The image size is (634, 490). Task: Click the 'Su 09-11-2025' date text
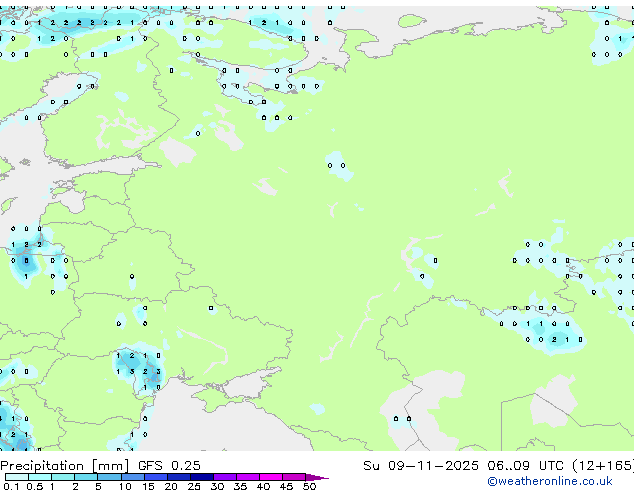coord(421,465)
